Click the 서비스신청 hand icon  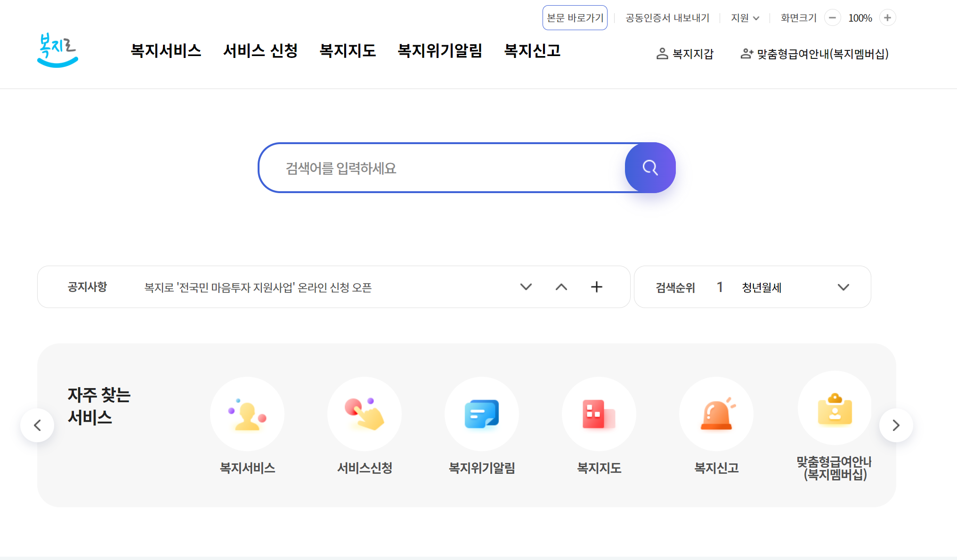click(x=365, y=414)
